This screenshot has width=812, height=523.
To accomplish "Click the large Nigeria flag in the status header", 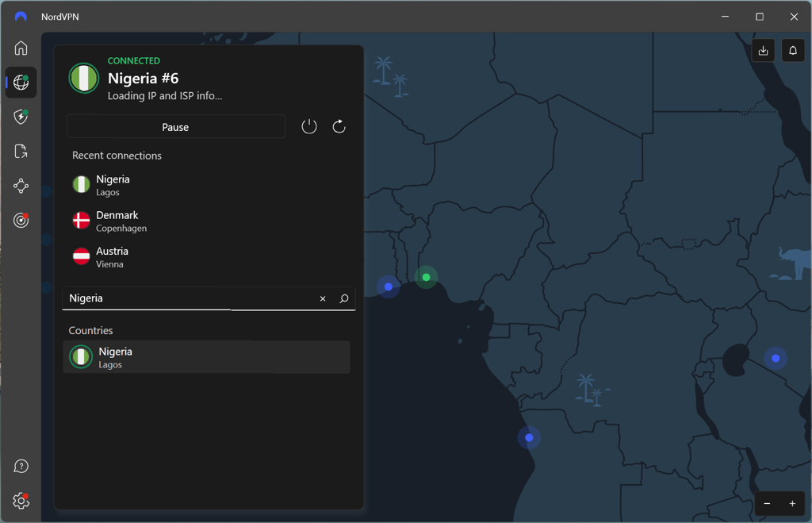I will [x=84, y=79].
